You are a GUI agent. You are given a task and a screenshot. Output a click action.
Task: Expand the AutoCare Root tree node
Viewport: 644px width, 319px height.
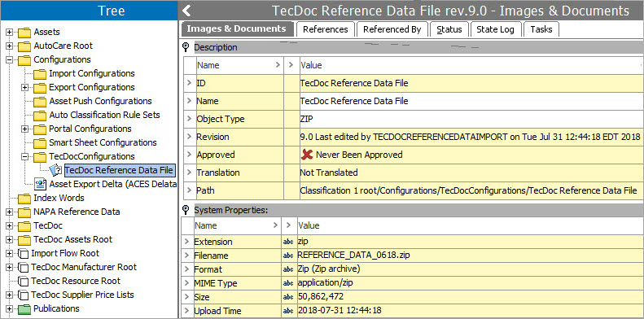[10, 46]
